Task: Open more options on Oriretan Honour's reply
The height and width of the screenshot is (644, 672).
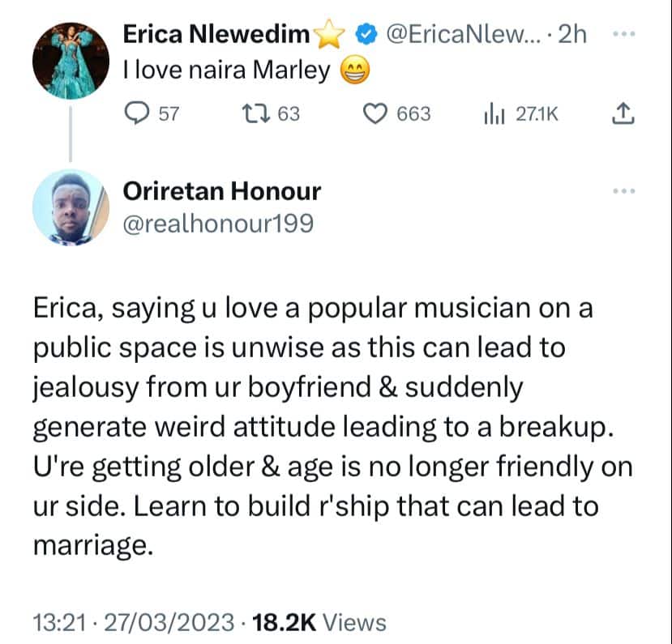Action: tap(623, 191)
